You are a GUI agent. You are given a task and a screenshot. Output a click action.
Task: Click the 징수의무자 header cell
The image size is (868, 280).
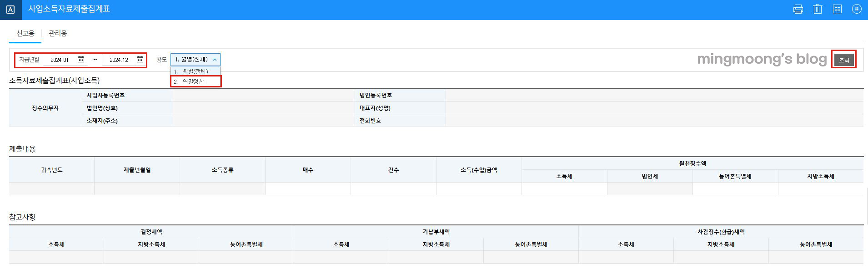(x=45, y=108)
